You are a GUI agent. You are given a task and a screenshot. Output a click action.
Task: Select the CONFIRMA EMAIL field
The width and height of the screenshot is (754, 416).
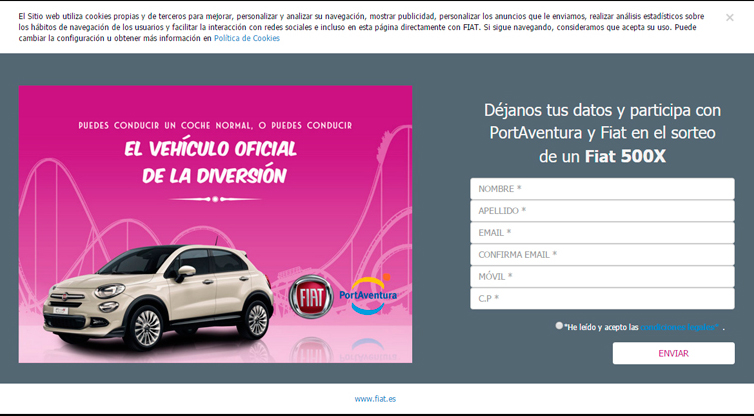(x=602, y=255)
